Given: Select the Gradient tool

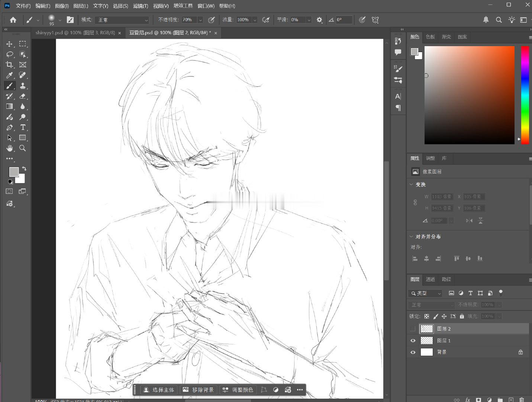Looking at the screenshot, I should pos(9,106).
